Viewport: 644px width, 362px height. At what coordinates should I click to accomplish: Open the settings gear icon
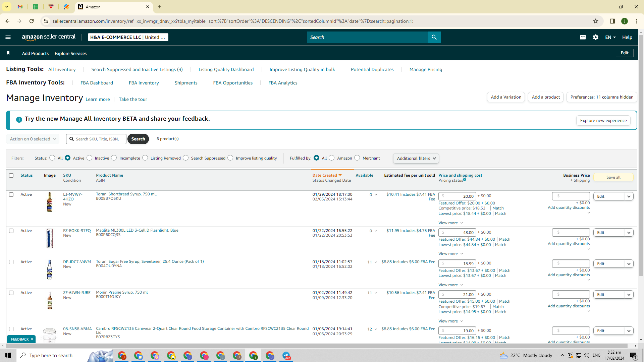596,37
